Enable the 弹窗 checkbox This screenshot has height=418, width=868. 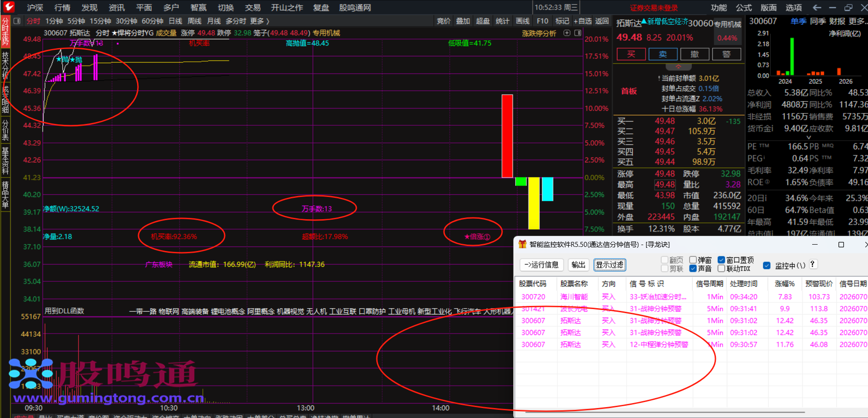pyautogui.click(x=693, y=260)
